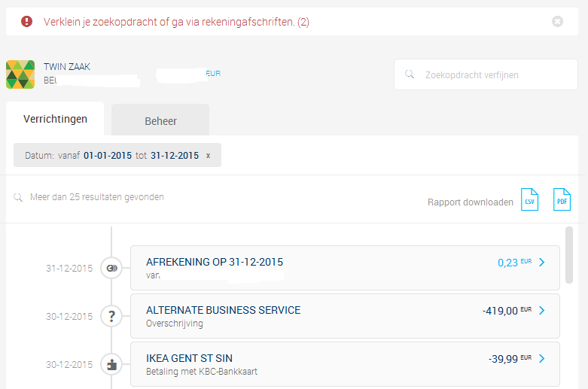
Task: Click the red error warning icon
Action: (27, 22)
